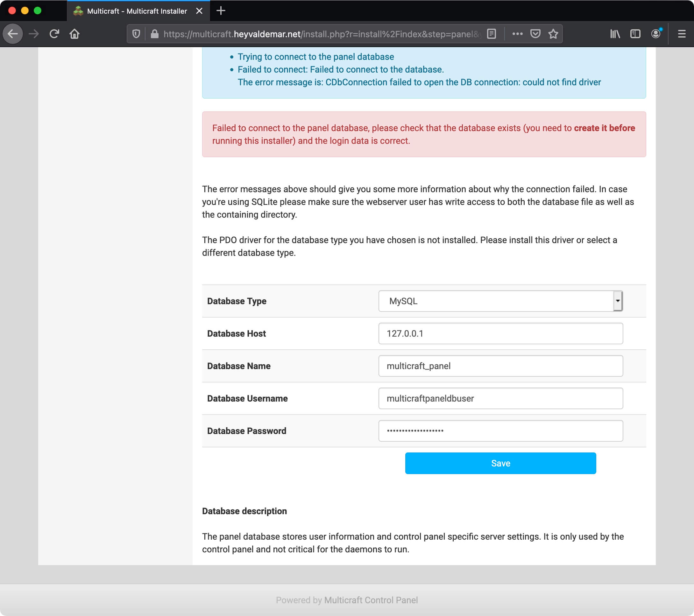The width and height of the screenshot is (694, 616).
Task: Open the Library bookshelf icon
Action: tap(615, 34)
